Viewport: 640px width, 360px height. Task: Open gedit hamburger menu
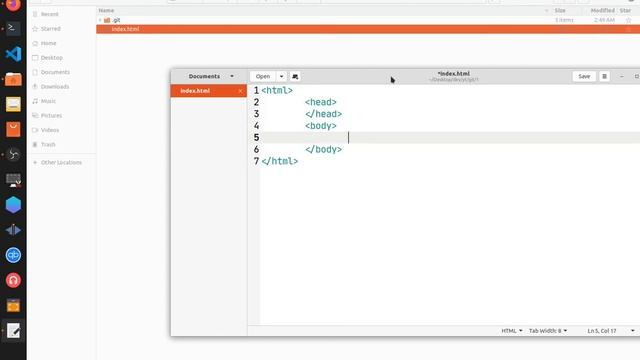[x=604, y=76]
